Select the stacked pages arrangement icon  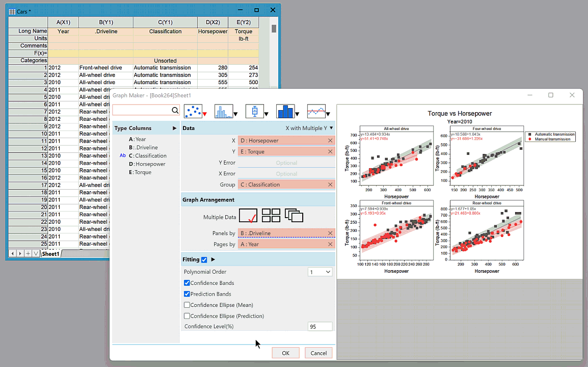pyautogui.click(x=294, y=216)
